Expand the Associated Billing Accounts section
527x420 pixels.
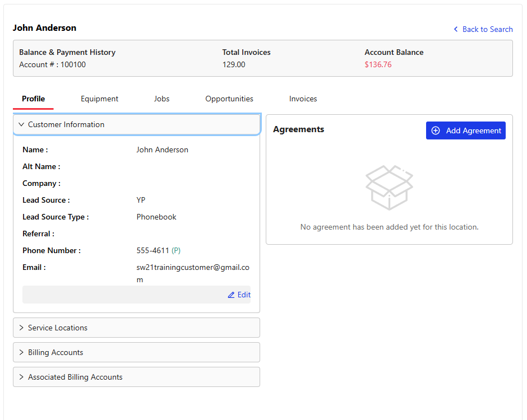click(136, 377)
